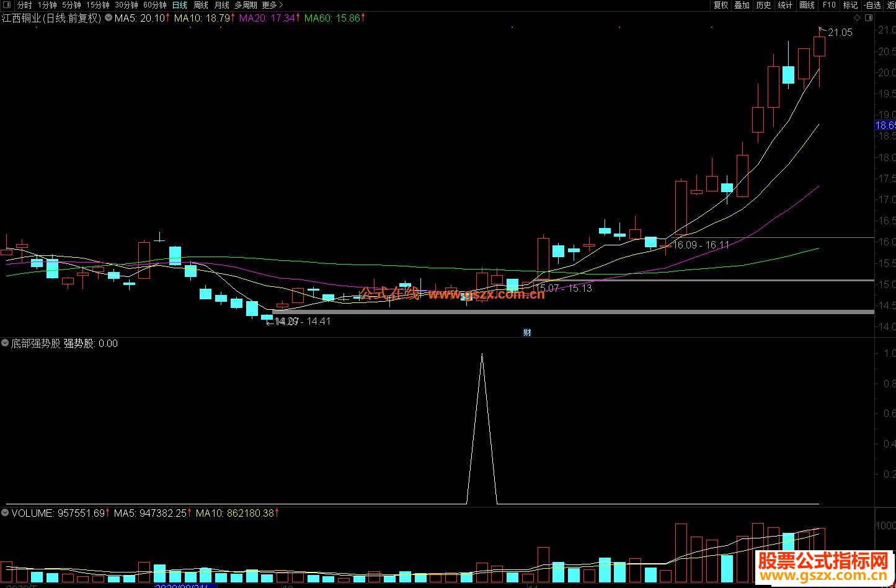Click the 强势股: 0.00 value
The width and height of the screenshot is (896, 588).
point(91,343)
